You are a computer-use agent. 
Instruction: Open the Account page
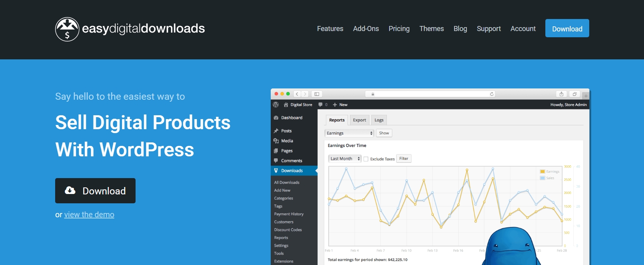click(523, 29)
